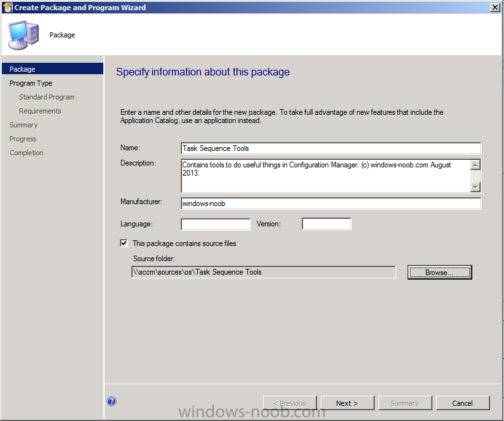504x421 pixels.
Task: Click the Cancel button
Action: pyautogui.click(x=463, y=403)
